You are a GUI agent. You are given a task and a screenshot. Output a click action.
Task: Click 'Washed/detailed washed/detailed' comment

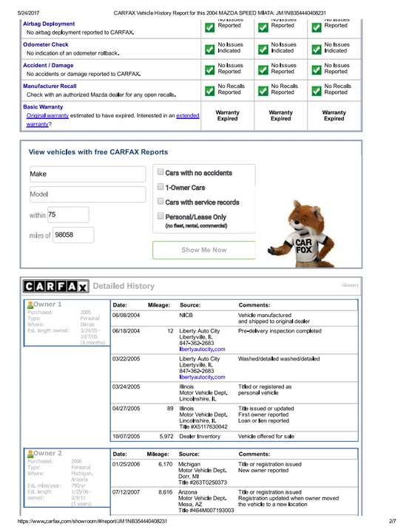(279, 358)
